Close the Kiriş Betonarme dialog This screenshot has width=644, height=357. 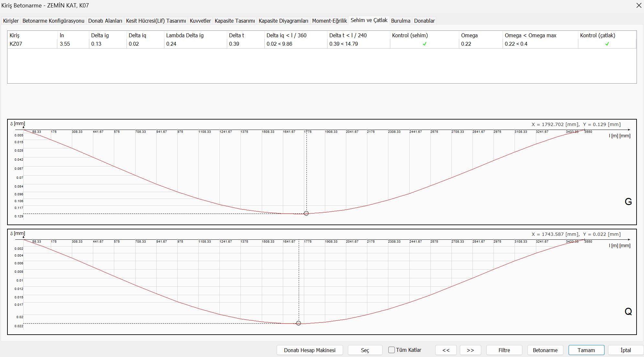click(x=638, y=6)
